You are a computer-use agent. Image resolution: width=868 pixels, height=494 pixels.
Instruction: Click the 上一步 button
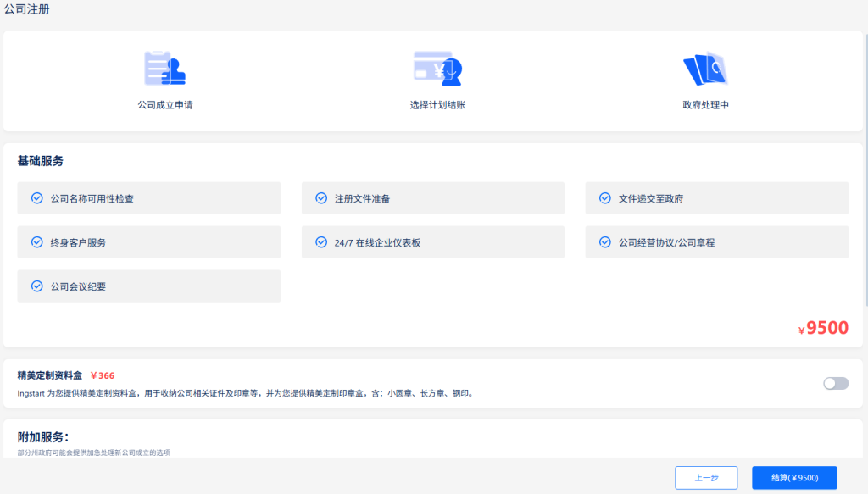706,478
